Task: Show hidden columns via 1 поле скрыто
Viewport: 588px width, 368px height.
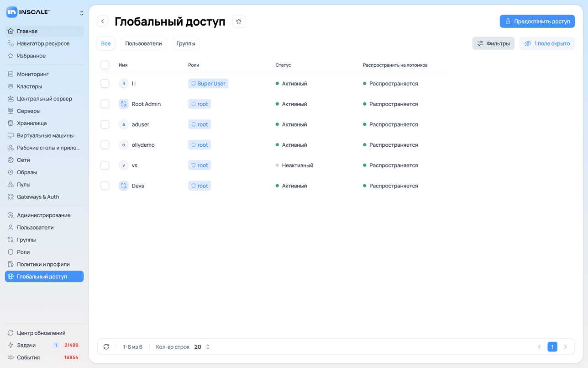Action: (x=547, y=43)
